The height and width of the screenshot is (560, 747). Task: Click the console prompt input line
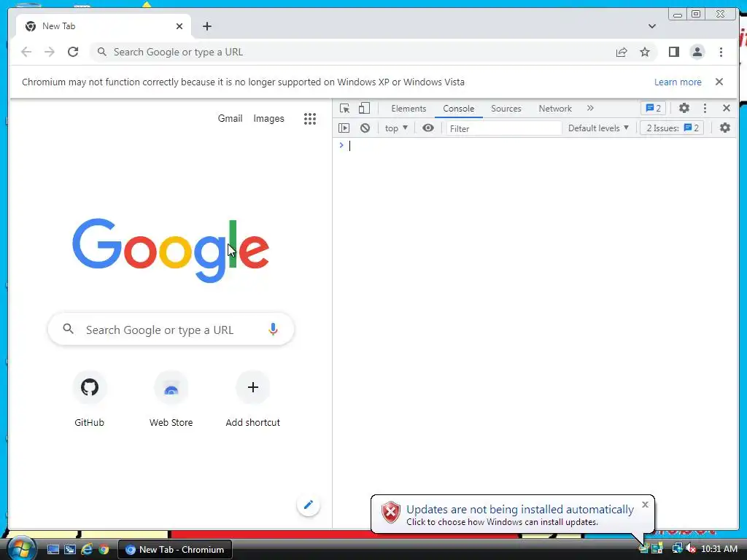click(536, 146)
